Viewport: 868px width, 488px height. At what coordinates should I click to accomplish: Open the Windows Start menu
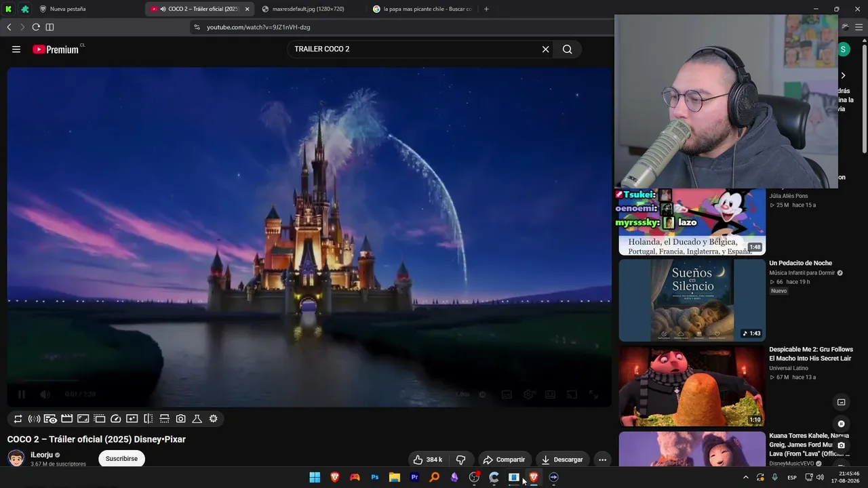pos(315,477)
